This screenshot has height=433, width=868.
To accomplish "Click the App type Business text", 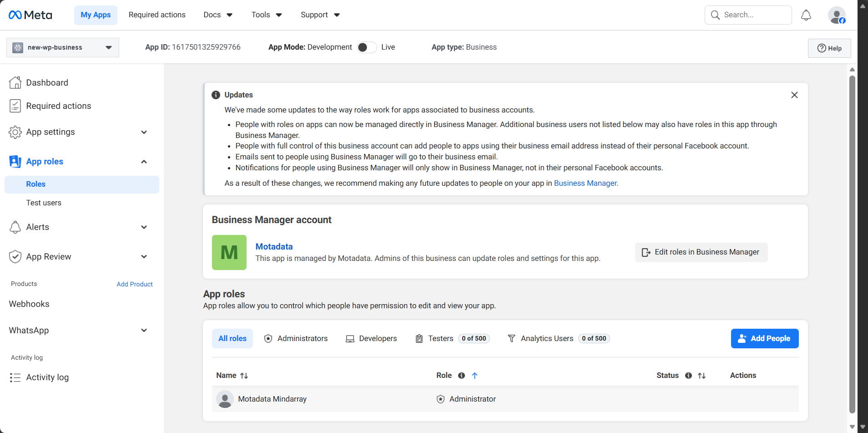I will (x=464, y=47).
